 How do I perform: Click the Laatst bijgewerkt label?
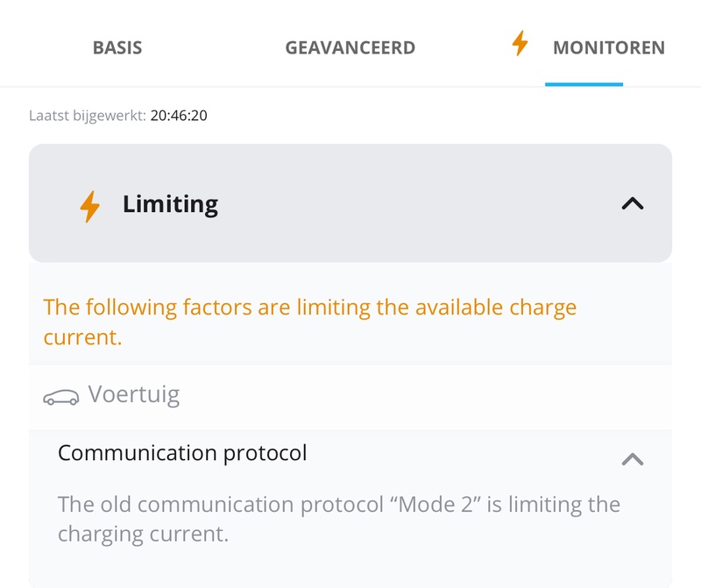coord(88,115)
